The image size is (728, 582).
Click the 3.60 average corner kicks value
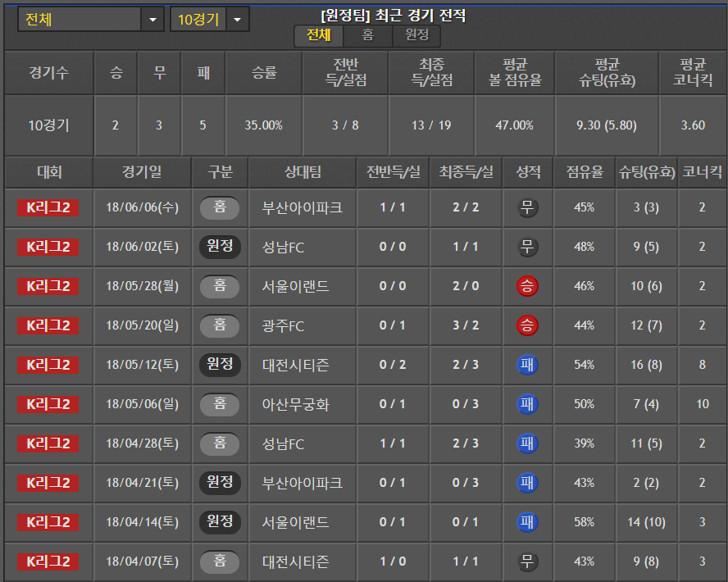[693, 125]
